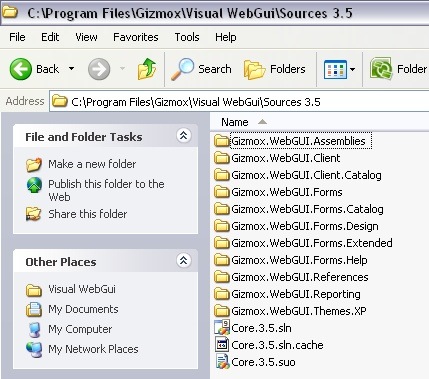Open My Computer link
The height and width of the screenshot is (379, 429).
tap(80, 329)
